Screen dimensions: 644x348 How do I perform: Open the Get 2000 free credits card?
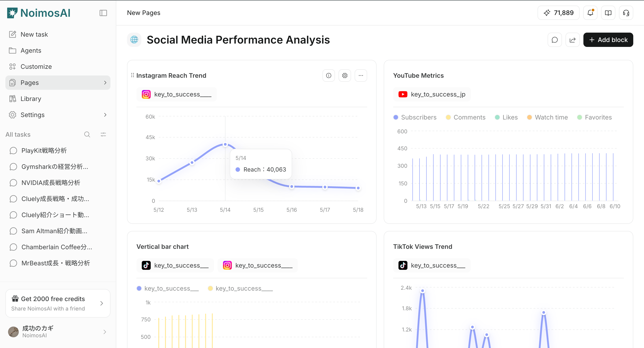[x=58, y=303]
